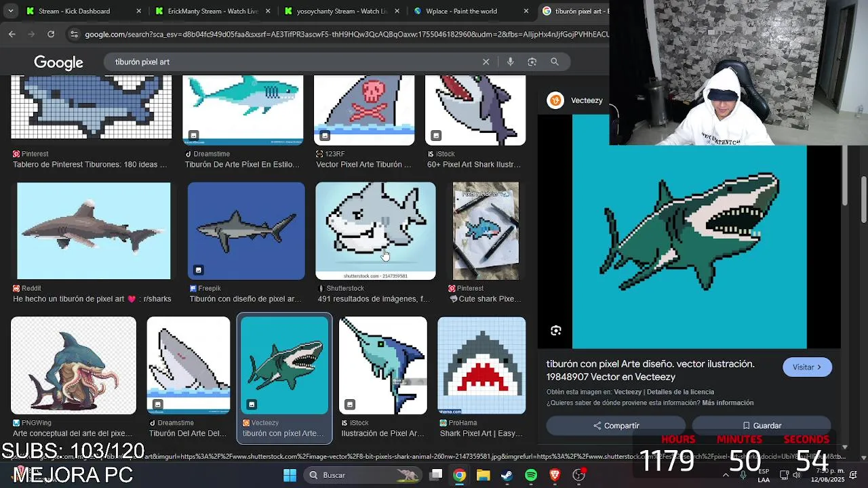Click the address bar URL
Viewport: 868px width, 488px height.
click(x=346, y=35)
